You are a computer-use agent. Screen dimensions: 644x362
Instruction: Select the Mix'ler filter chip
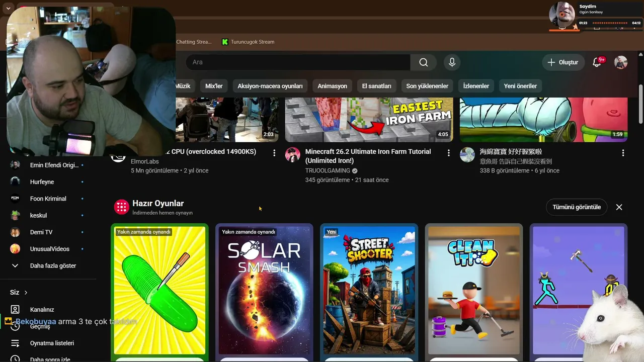tap(214, 86)
